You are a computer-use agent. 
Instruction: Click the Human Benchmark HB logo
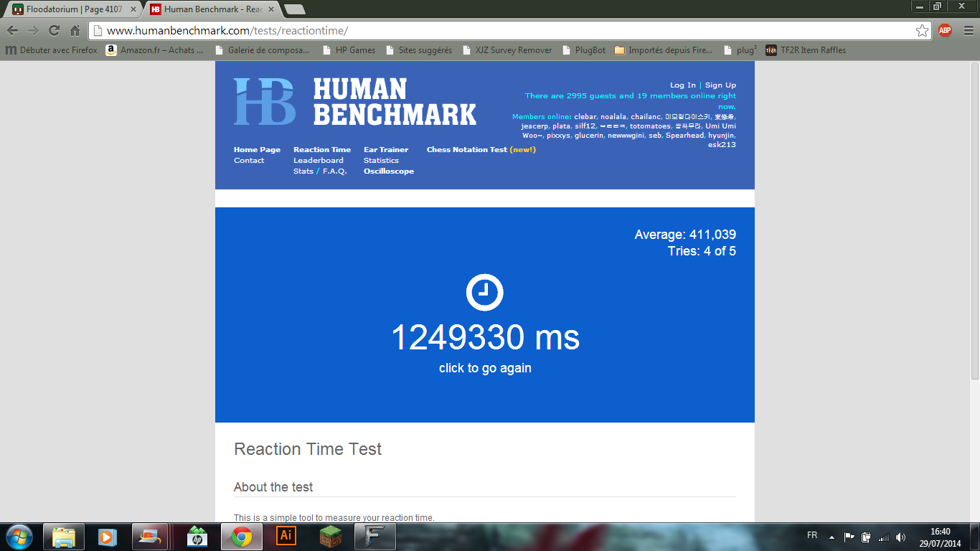tap(265, 102)
